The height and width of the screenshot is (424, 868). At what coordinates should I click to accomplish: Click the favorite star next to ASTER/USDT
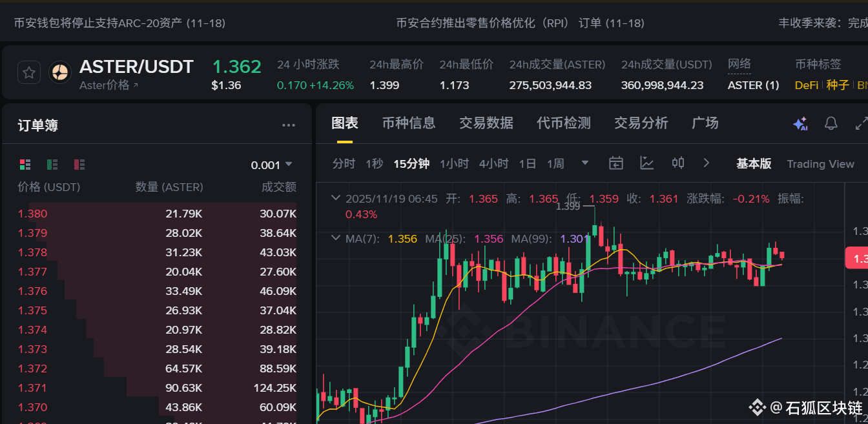28,72
